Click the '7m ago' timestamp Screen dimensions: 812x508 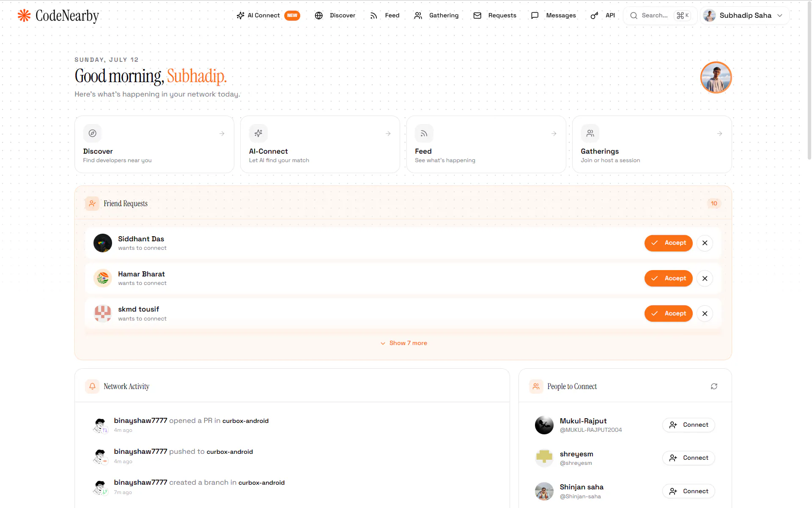(x=123, y=493)
